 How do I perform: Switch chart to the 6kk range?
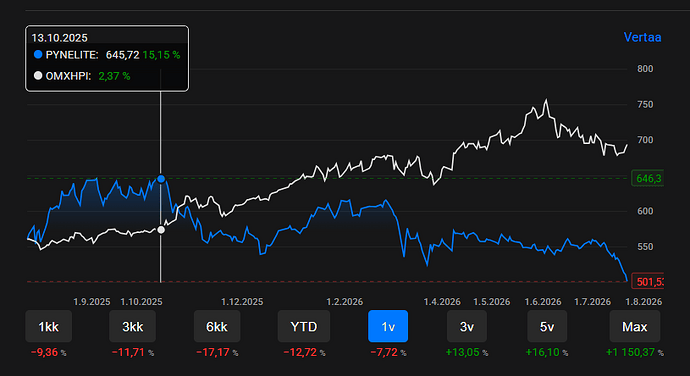[217, 326]
